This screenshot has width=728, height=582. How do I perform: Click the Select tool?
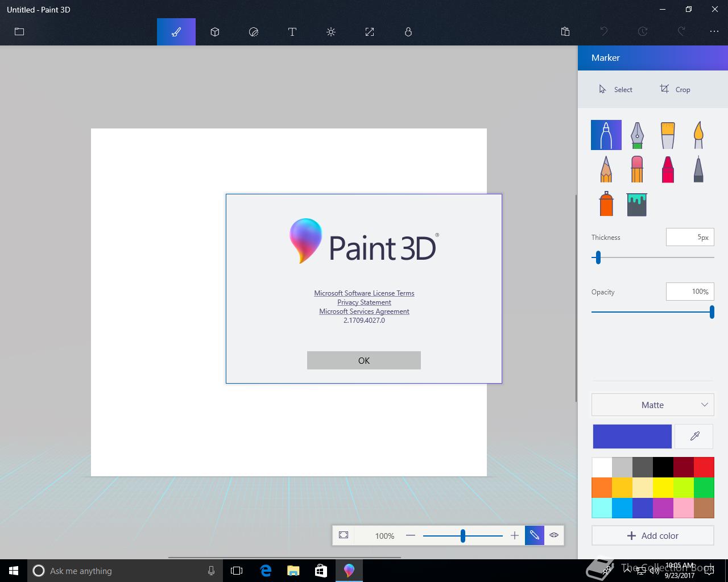click(615, 89)
